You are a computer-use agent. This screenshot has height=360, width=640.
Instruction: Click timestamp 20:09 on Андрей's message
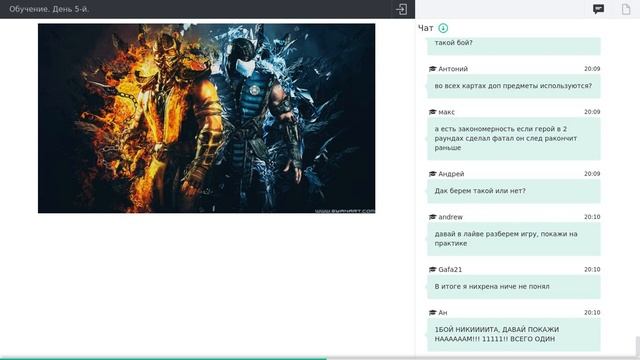coord(592,174)
